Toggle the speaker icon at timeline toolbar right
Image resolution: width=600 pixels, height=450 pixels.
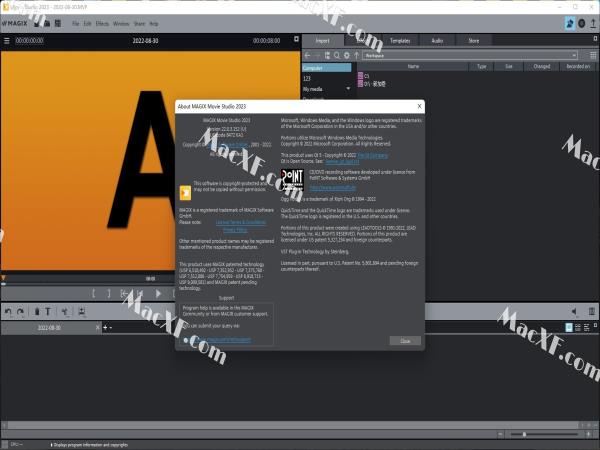pos(574,312)
